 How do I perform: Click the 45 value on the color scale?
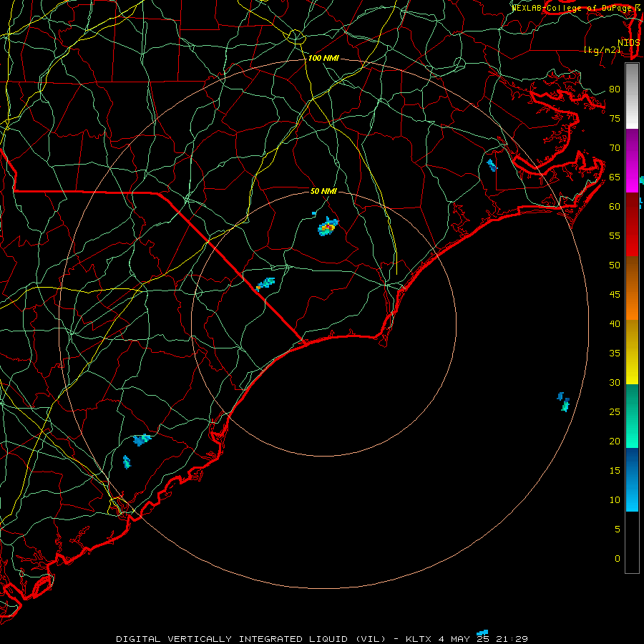pyautogui.click(x=615, y=295)
